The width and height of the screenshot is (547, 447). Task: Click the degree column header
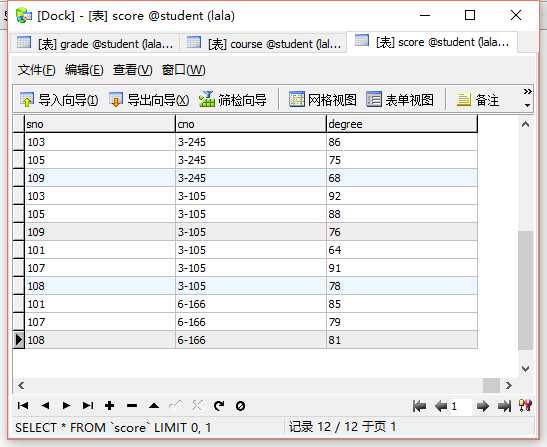[402, 124]
